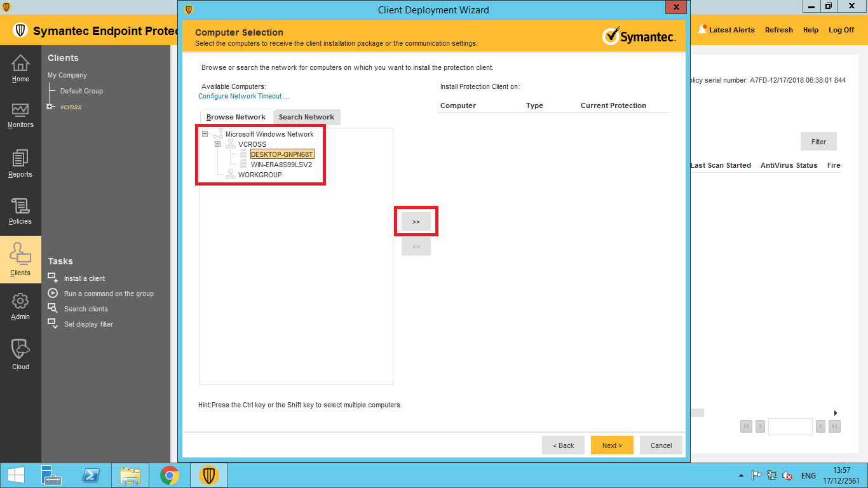Click the Latest Alerts bell icon
The width and height of the screenshot is (868, 488).
tap(702, 30)
